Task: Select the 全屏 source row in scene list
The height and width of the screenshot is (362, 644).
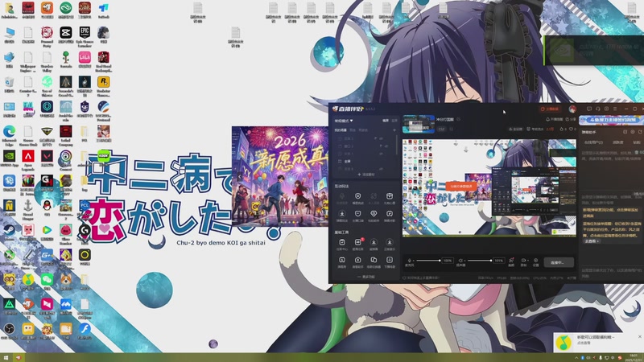Action: tap(365, 162)
